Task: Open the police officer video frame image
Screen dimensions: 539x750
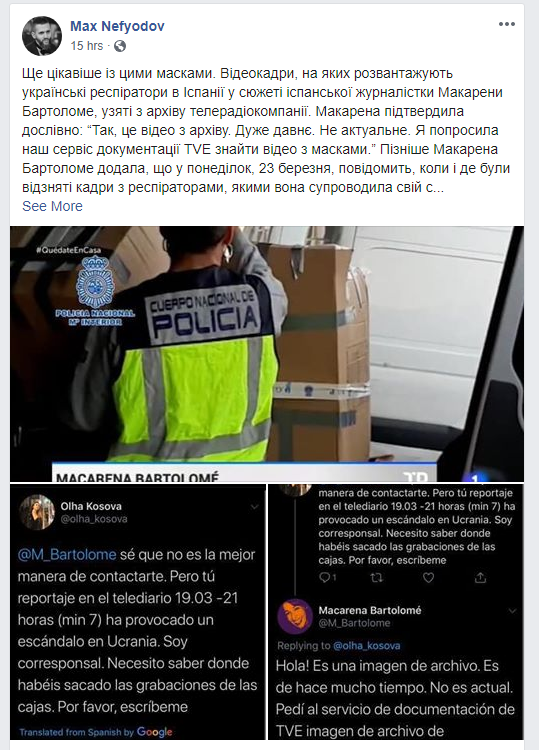Action: tap(267, 353)
